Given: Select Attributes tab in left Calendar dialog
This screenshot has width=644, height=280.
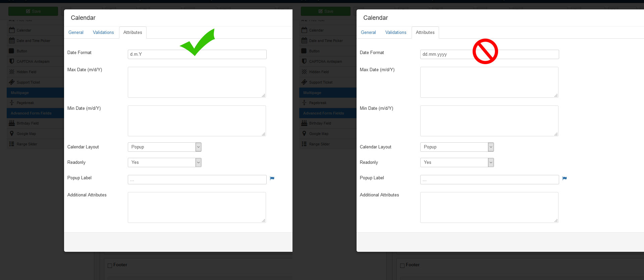Looking at the screenshot, I should pos(132,33).
